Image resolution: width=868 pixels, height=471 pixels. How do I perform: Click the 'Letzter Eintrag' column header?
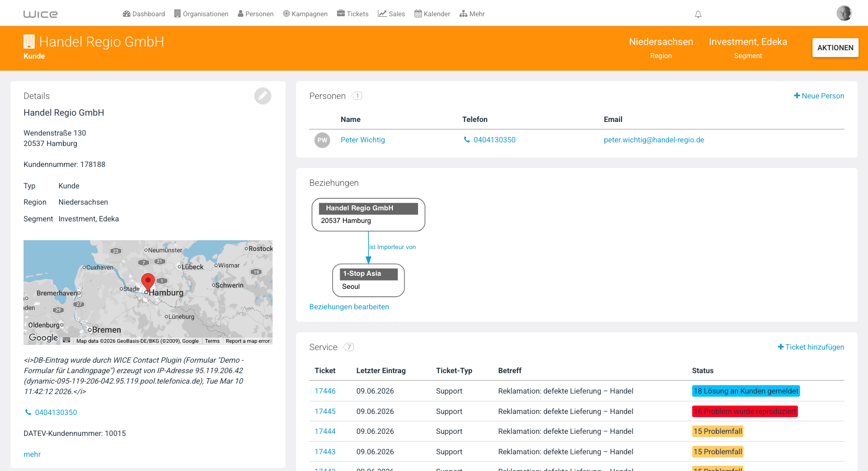coord(381,371)
